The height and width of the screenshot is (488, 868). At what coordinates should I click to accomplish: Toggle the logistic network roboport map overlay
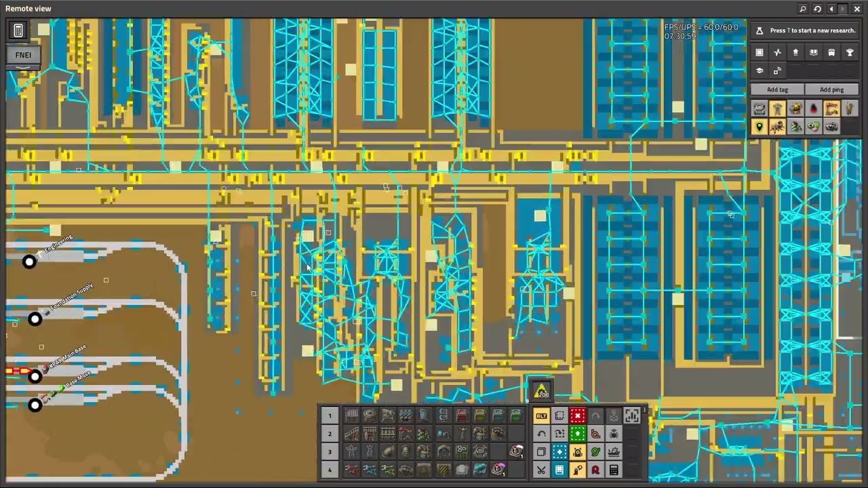759,108
